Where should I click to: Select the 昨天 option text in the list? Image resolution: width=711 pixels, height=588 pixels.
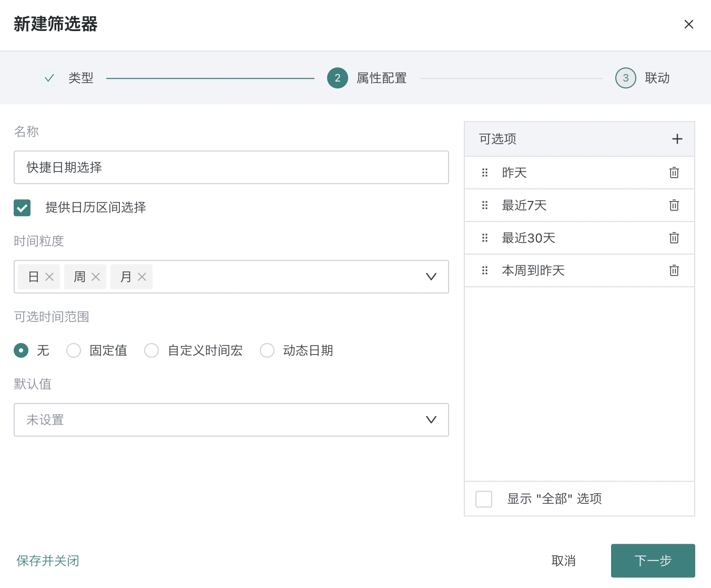(514, 173)
